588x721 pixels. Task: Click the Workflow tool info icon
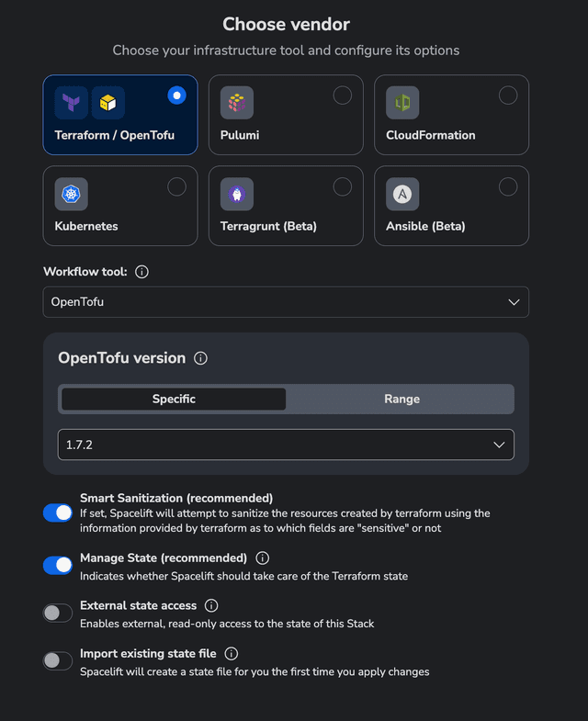pyautogui.click(x=142, y=273)
